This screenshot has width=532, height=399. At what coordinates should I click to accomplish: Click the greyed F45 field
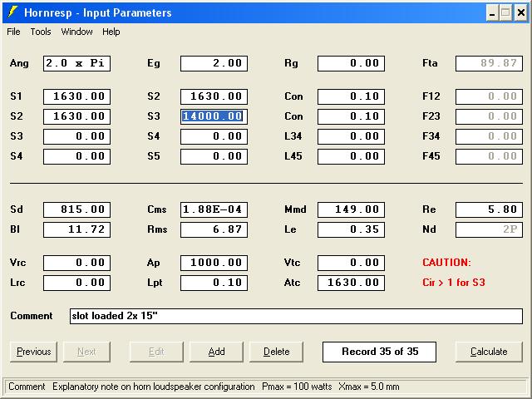[489, 157]
